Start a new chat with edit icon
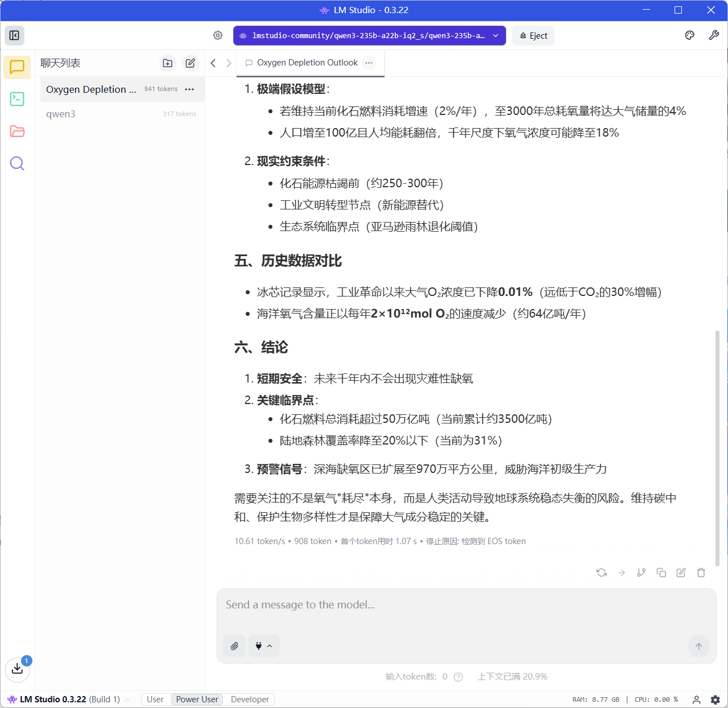The image size is (728, 708). pos(191,63)
